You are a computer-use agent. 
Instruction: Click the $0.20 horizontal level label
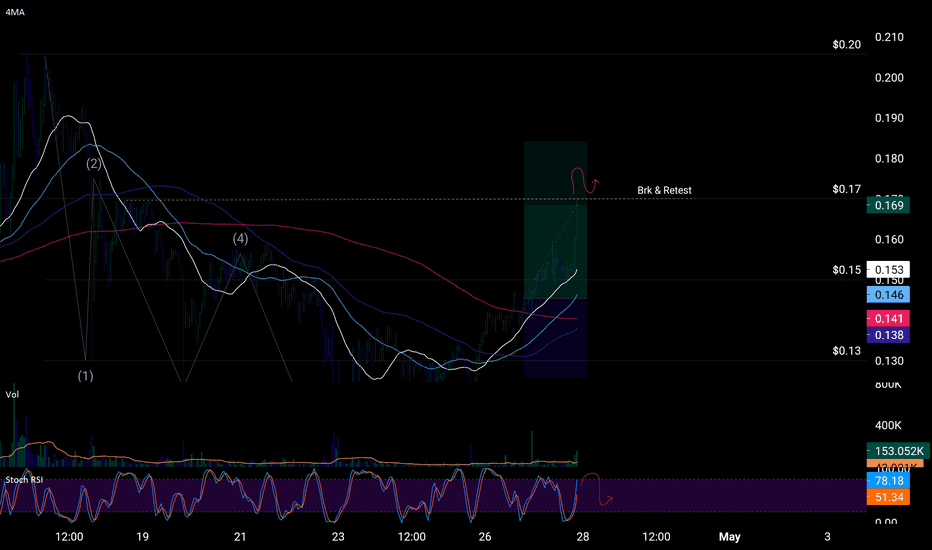tap(846, 45)
